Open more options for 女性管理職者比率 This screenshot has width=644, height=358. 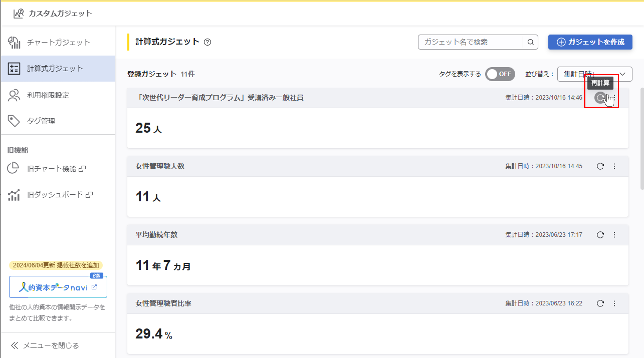[614, 303]
